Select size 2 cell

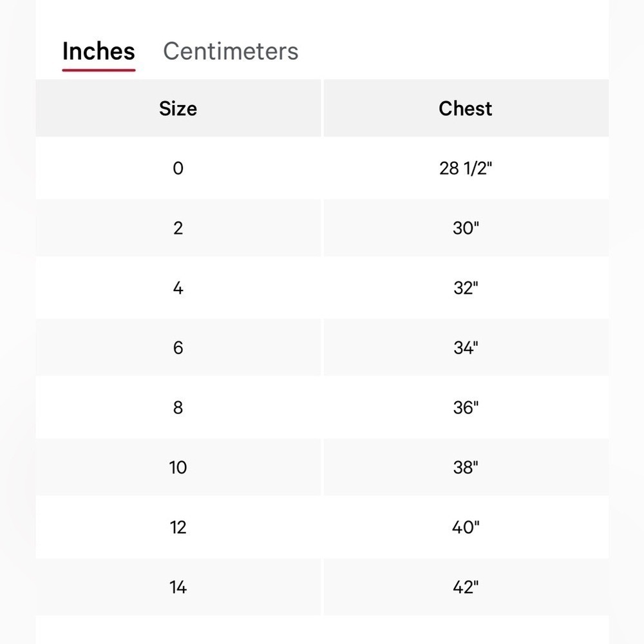click(178, 228)
